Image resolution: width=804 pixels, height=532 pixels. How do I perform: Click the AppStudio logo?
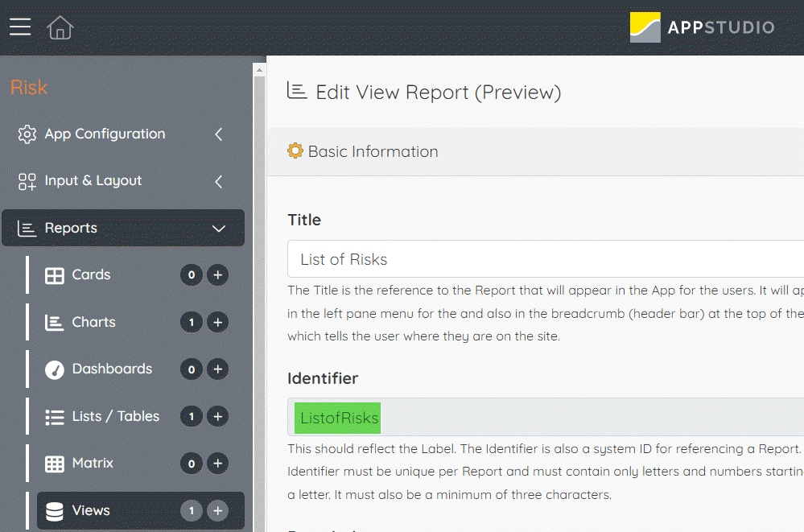pos(702,27)
